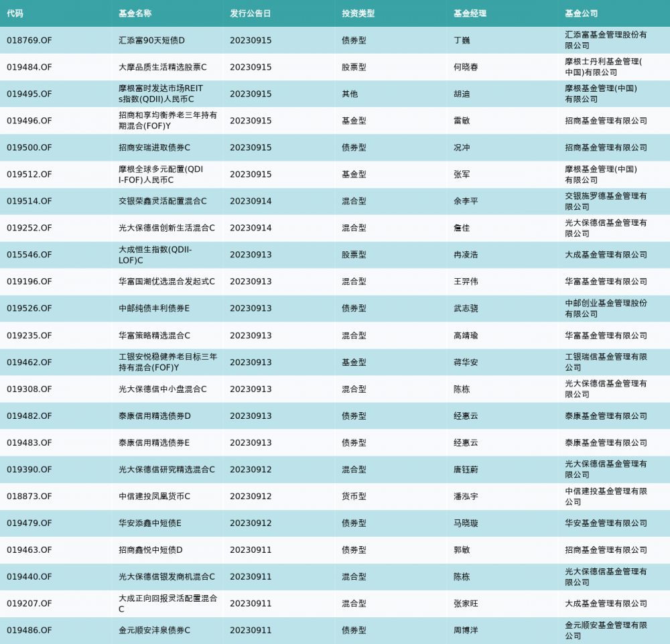Open 大摩品质生活精选股票C fund

click(x=163, y=67)
